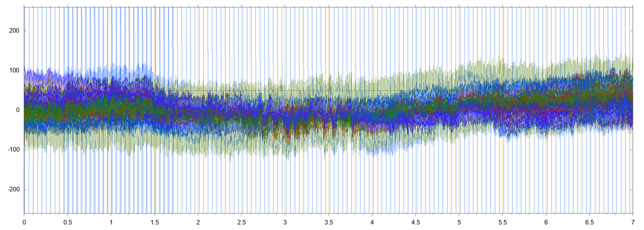
Task: Click the y-axis label -200
Action: click(14, 190)
